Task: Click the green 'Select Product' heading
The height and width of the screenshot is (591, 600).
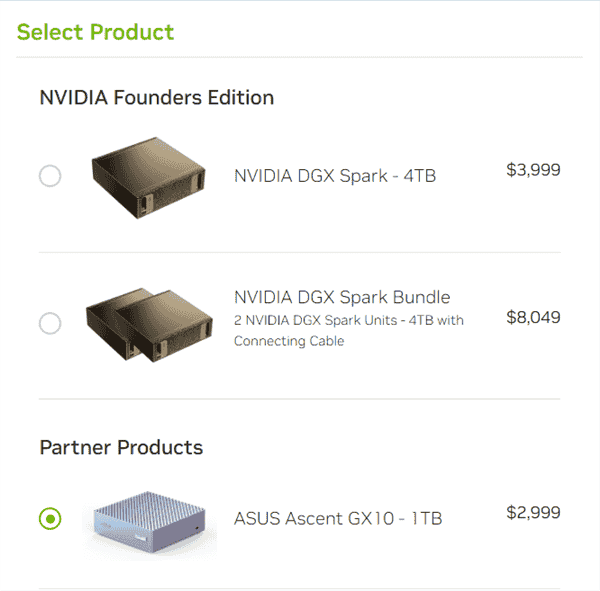Action: point(96,32)
